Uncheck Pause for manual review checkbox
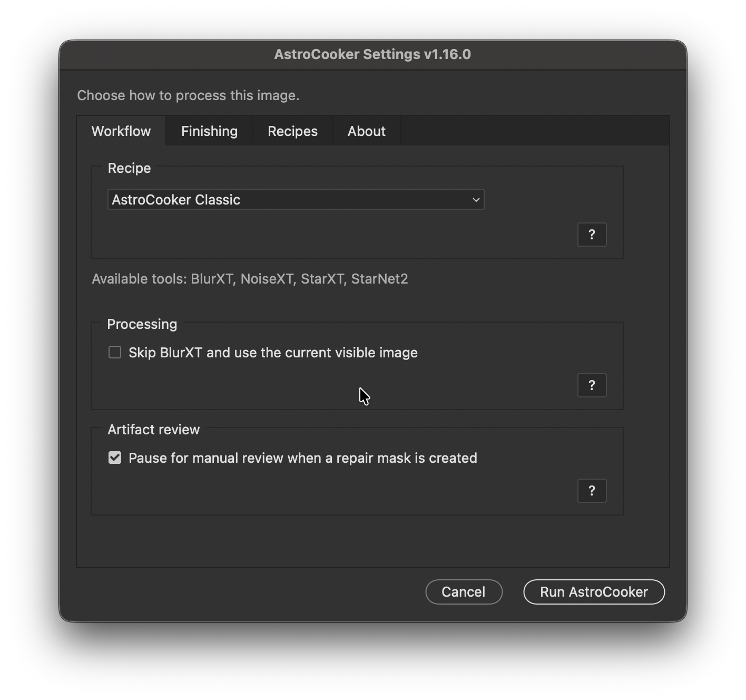Screen dimensions: 746x700 click(x=115, y=458)
